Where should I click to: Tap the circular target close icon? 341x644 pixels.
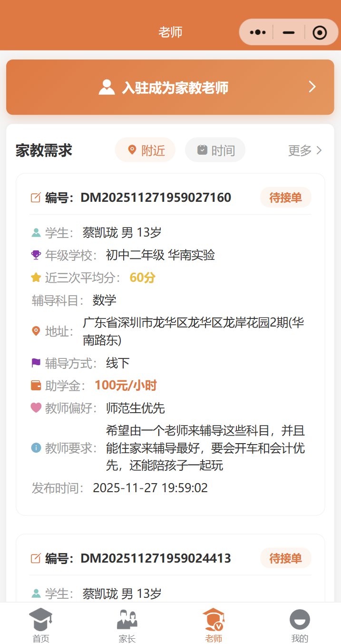[x=320, y=32]
